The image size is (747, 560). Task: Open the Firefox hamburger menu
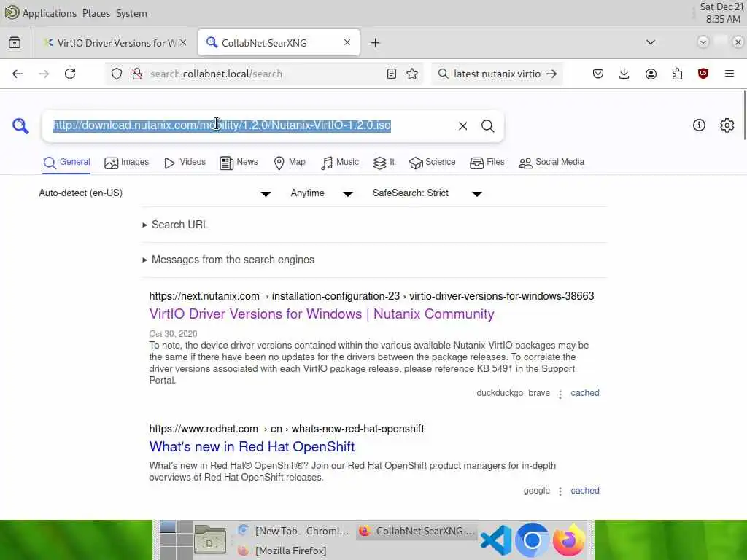click(x=729, y=74)
